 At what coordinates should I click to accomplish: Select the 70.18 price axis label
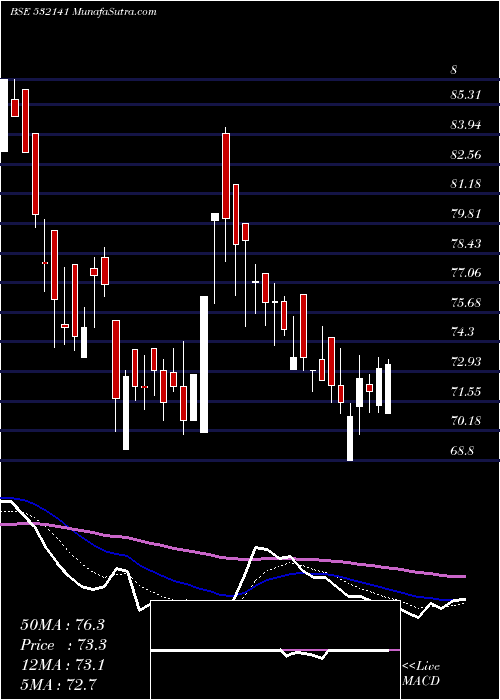coord(467,421)
